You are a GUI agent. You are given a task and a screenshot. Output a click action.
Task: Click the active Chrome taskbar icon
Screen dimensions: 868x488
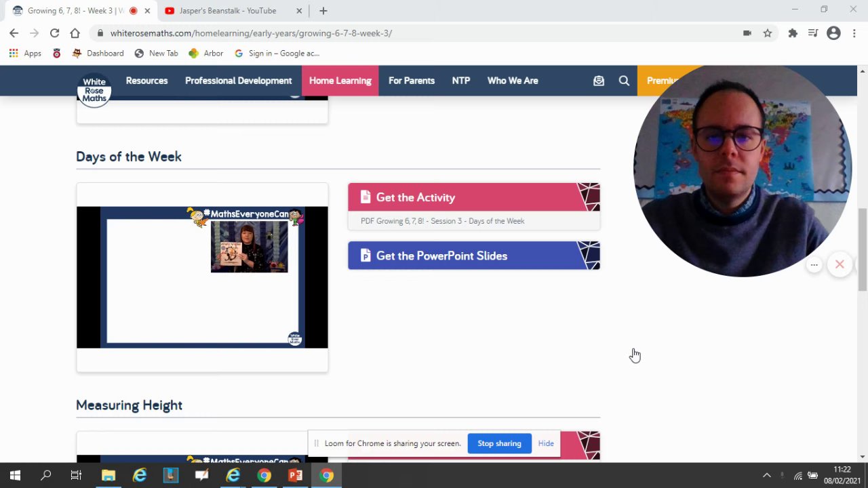(x=327, y=476)
